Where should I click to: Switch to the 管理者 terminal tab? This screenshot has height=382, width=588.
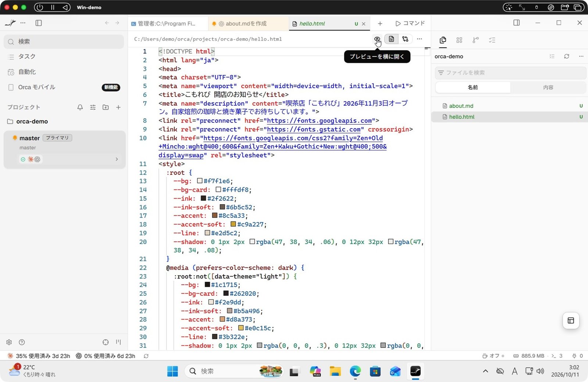(168, 24)
